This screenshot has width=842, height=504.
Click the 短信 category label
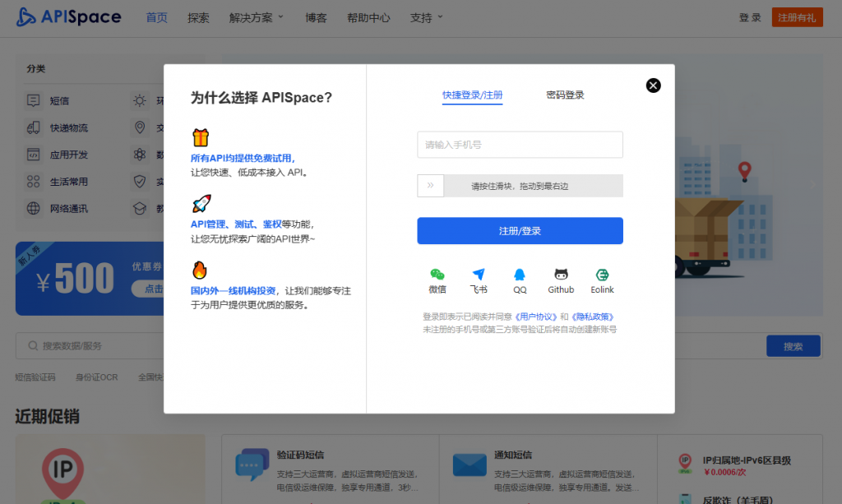coord(59,101)
